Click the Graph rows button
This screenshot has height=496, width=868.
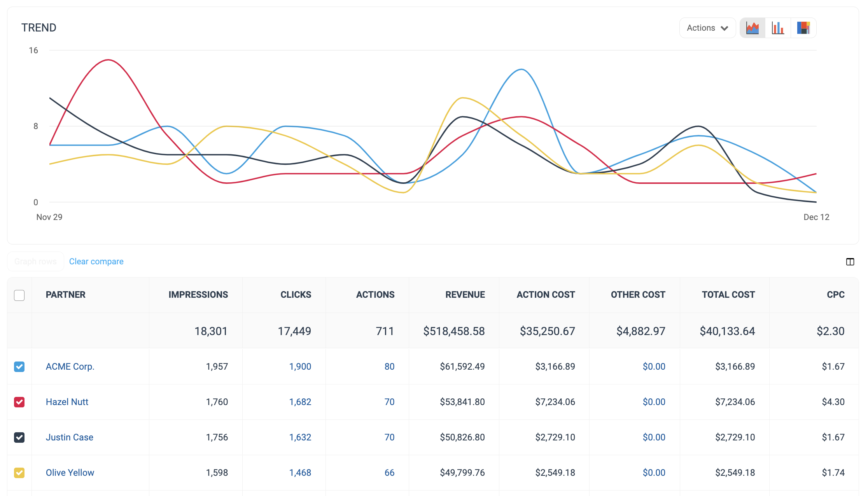click(35, 262)
